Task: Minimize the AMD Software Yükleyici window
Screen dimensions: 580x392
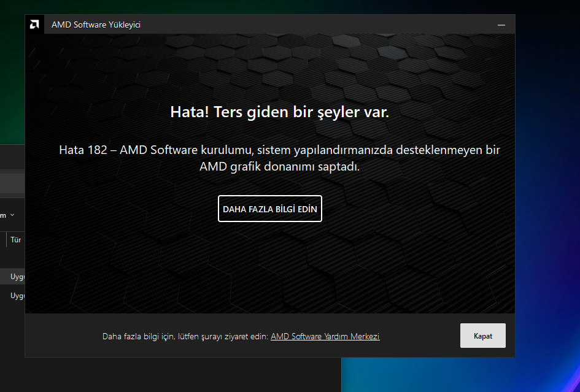Action: 501,25
